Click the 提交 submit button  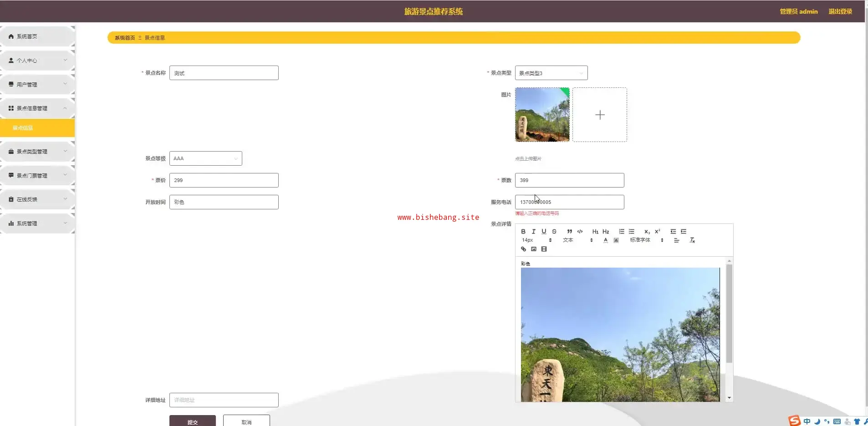point(193,421)
